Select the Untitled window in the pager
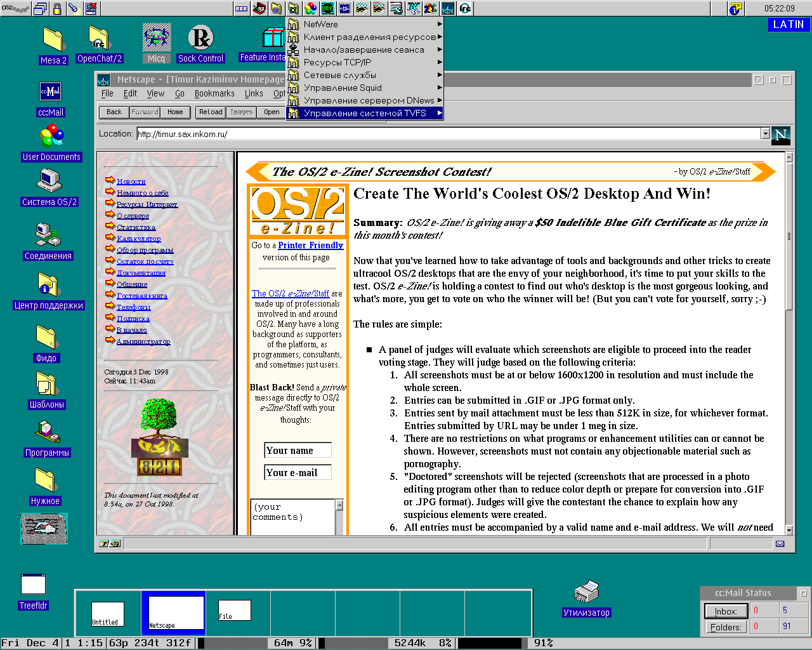This screenshot has width=812, height=650. click(x=108, y=614)
